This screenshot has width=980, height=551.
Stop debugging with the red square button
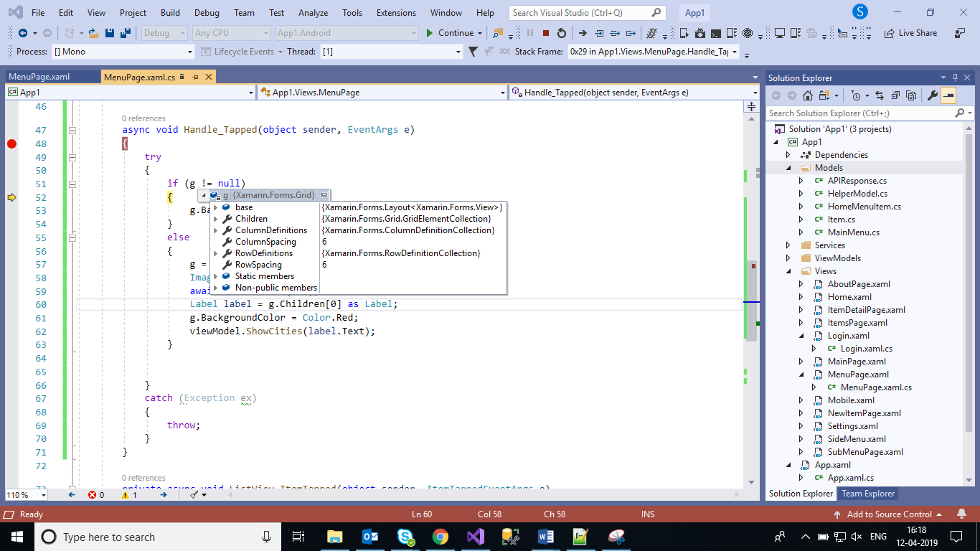point(545,33)
